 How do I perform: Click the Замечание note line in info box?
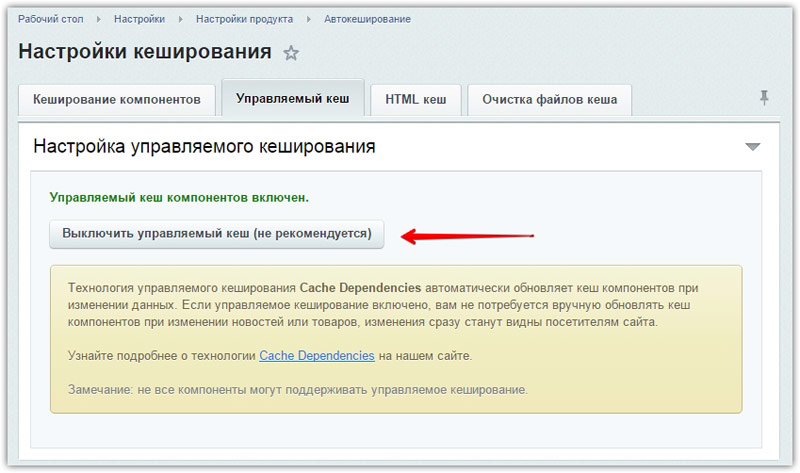[x=297, y=388]
